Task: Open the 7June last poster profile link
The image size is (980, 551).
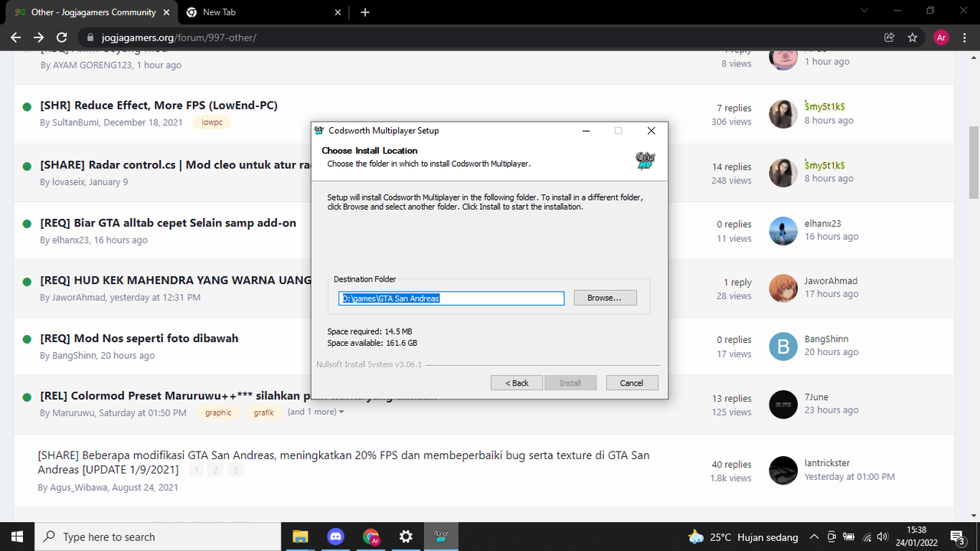Action: [816, 397]
